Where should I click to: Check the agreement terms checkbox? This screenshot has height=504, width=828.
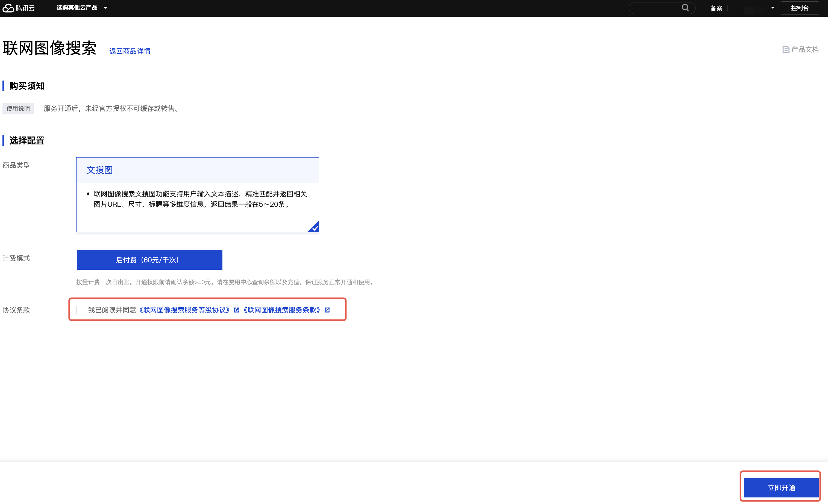pos(80,310)
